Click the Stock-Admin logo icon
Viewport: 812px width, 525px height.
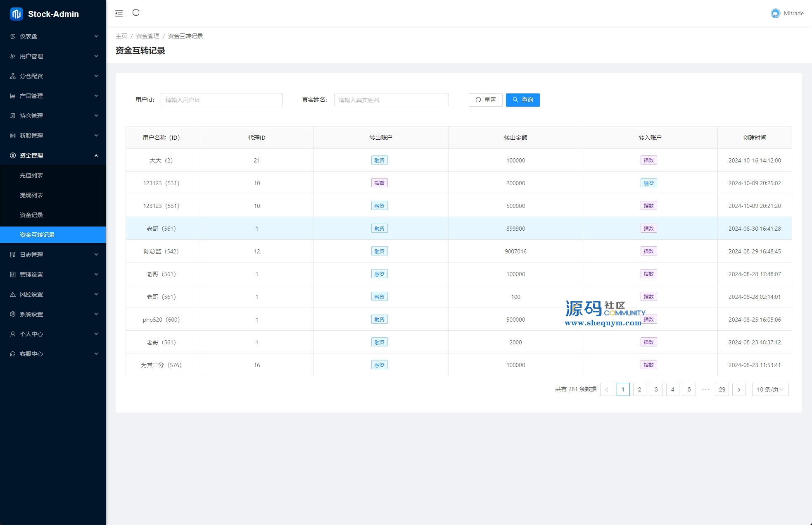(x=17, y=14)
